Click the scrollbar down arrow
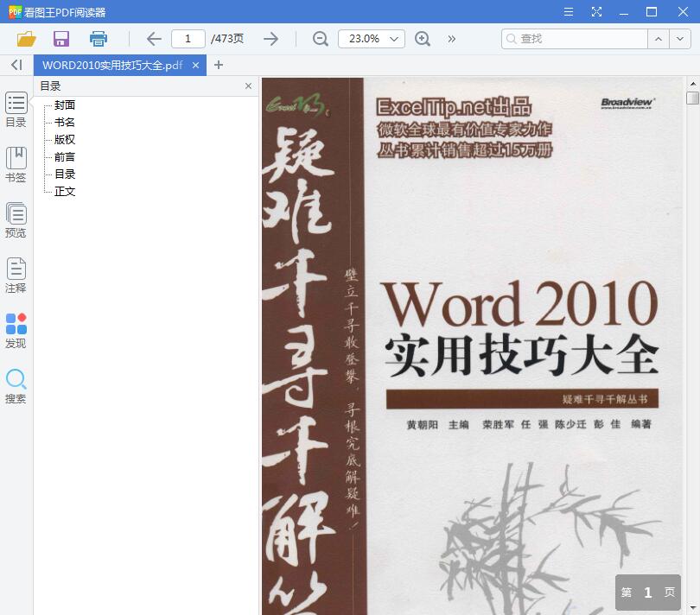Screen dimensions: 700x615 (x=693, y=608)
